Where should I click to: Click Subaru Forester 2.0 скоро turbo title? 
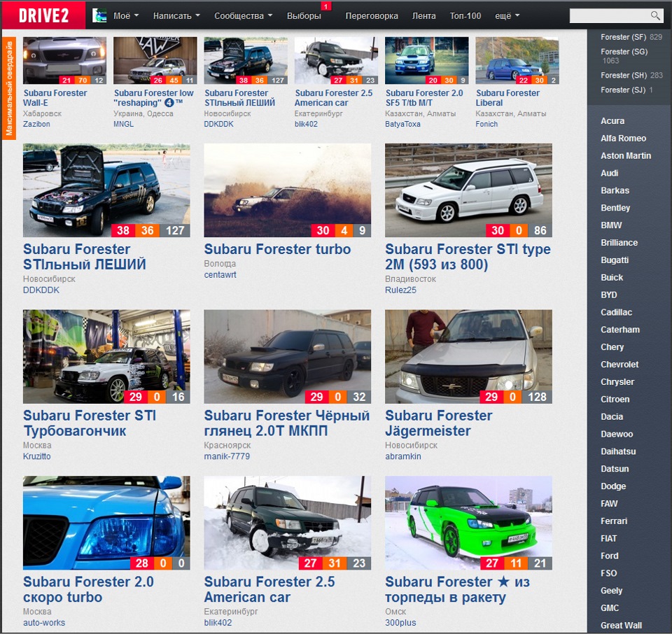pos(88,589)
